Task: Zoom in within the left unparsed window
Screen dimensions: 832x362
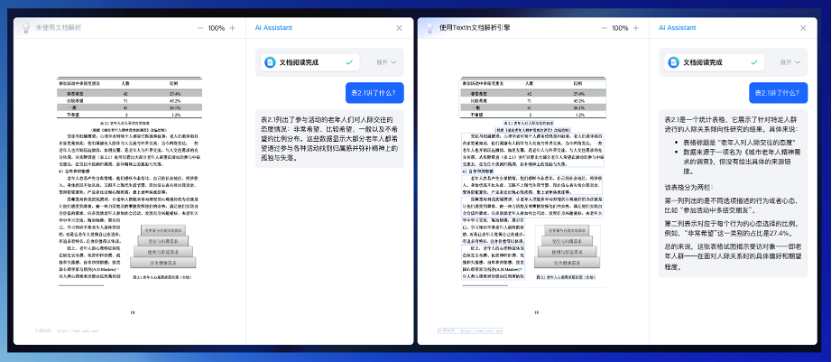Action: [232, 28]
